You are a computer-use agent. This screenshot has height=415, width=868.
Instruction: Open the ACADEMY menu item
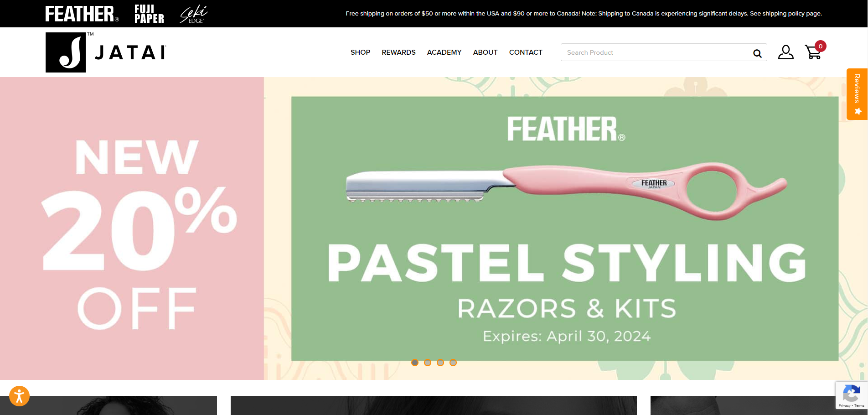pos(444,52)
